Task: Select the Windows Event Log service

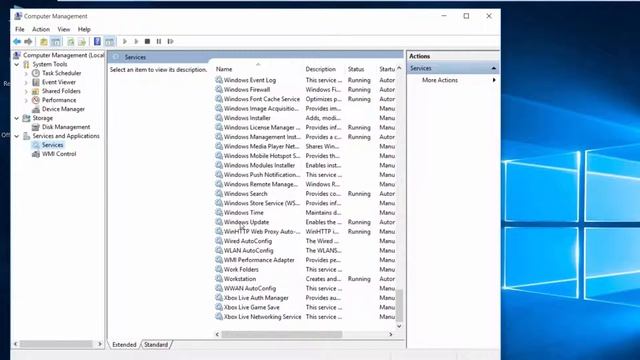Action: [x=250, y=80]
